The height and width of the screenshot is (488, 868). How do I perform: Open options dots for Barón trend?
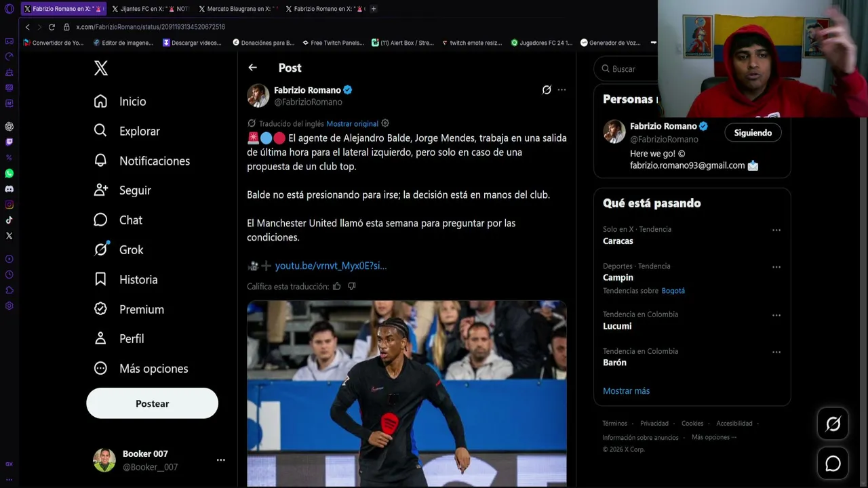[x=776, y=352]
